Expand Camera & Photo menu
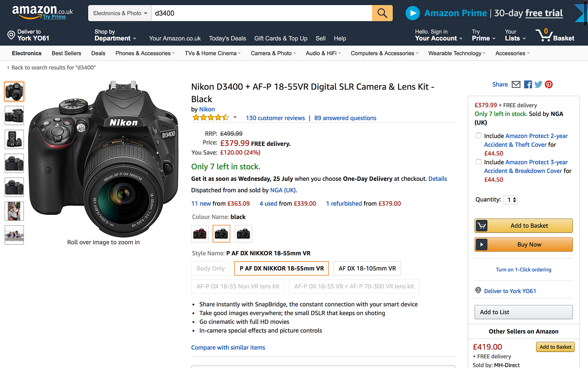The image size is (588, 368). point(273,53)
